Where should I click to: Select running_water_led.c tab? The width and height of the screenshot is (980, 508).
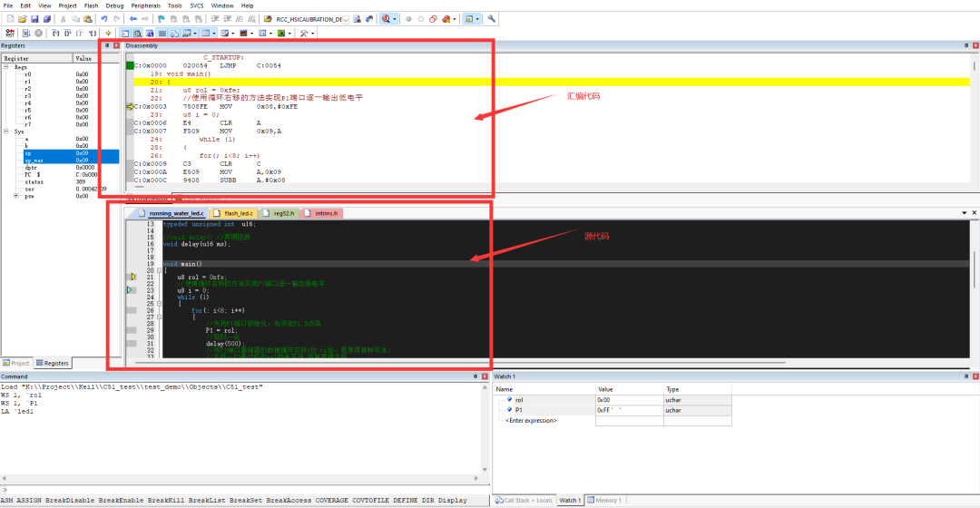(x=171, y=213)
